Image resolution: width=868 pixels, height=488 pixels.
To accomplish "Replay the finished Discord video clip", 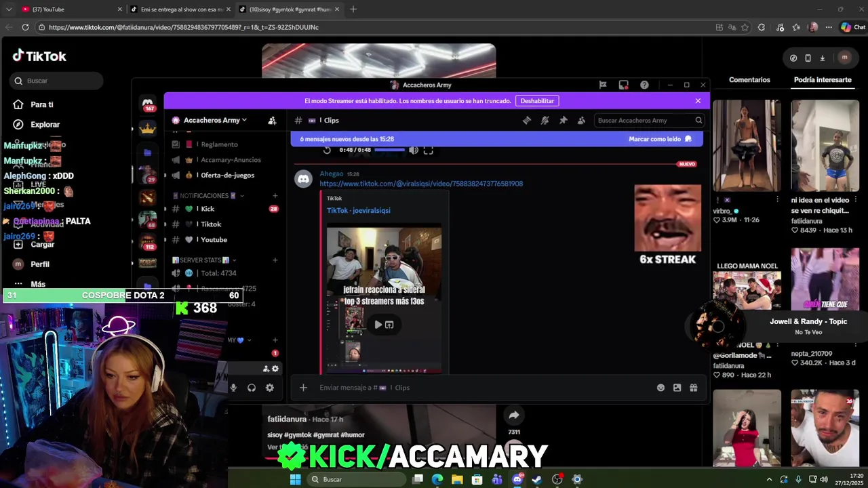I will tap(327, 150).
